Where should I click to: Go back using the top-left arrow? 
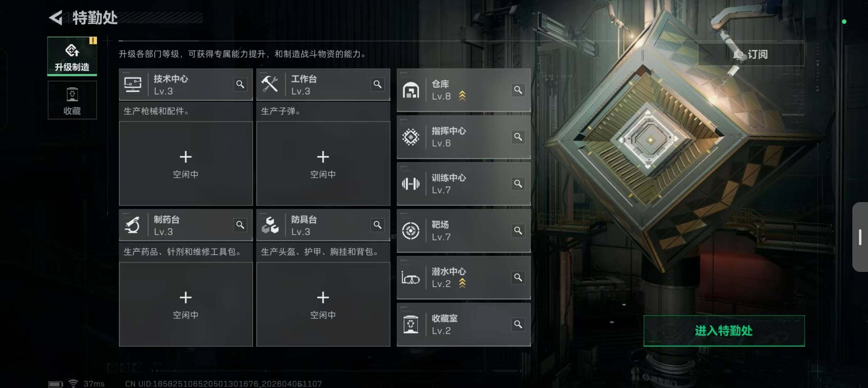[56, 18]
